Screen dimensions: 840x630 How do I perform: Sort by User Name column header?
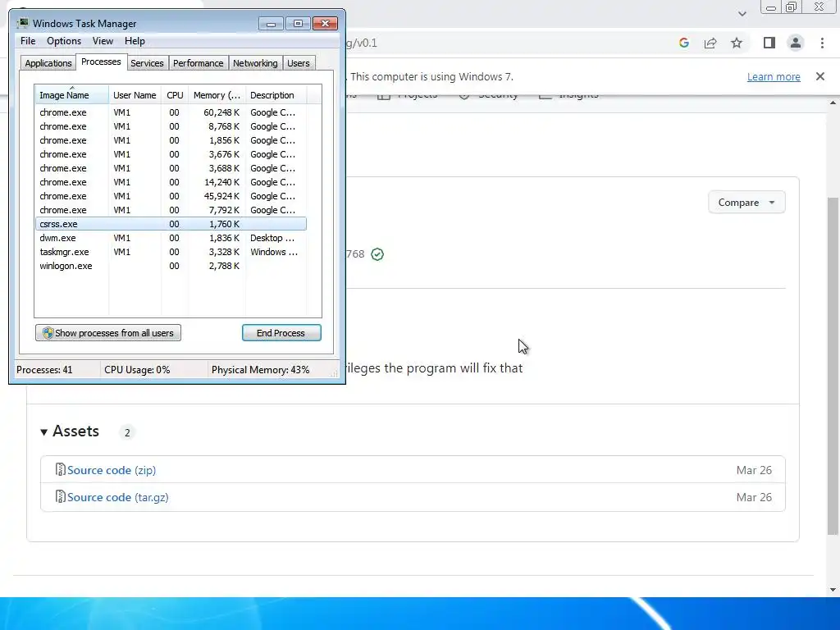(135, 95)
